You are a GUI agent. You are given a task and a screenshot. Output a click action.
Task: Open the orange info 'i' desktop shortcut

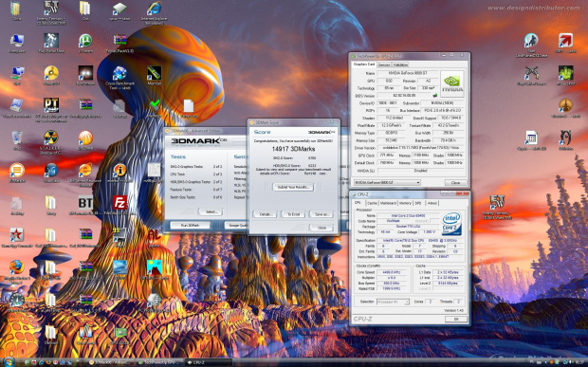point(119,170)
